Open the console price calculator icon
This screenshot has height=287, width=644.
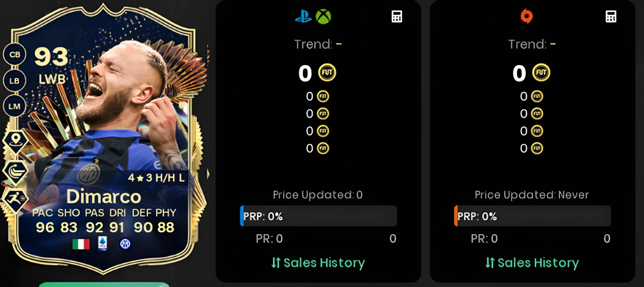point(396,17)
